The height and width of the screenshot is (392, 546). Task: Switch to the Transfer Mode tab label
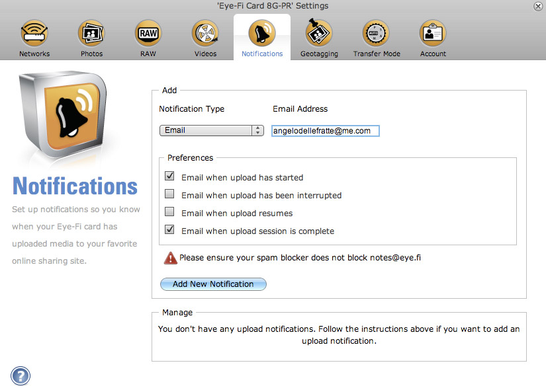point(377,54)
